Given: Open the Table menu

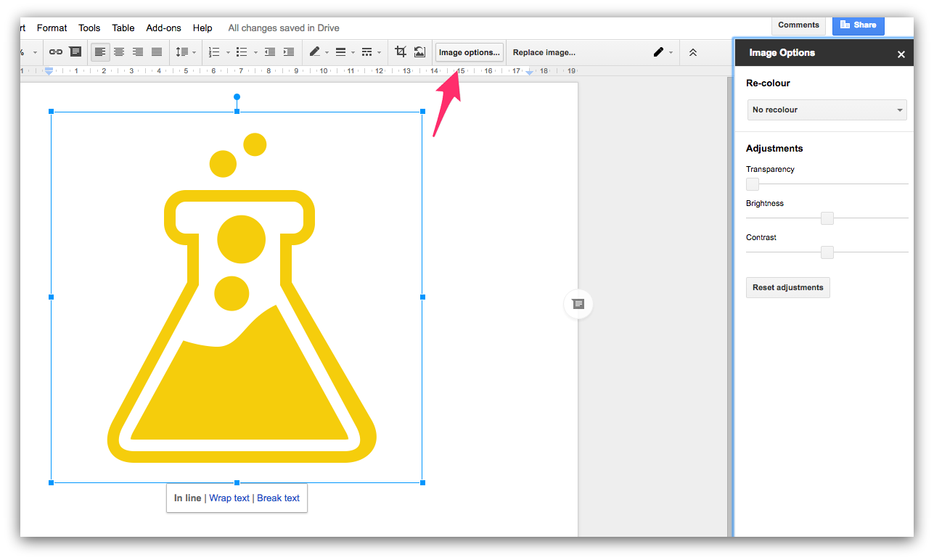Looking at the screenshot, I should click(123, 28).
